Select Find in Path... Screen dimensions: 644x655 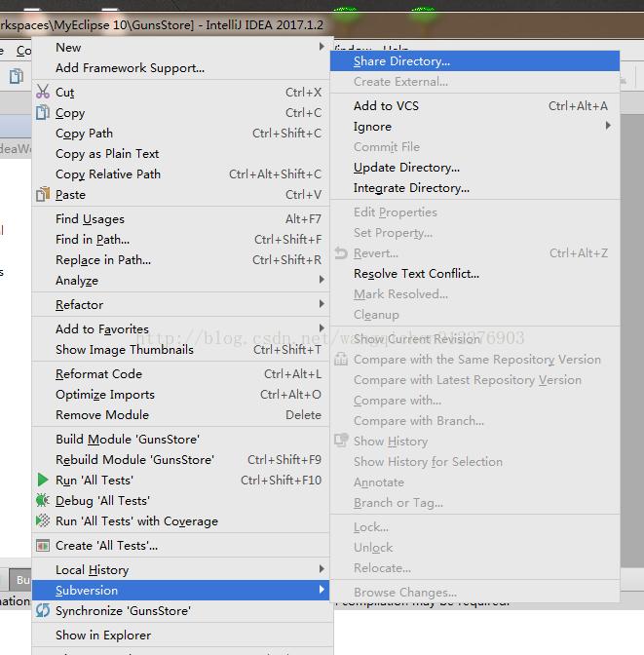[180, 239]
